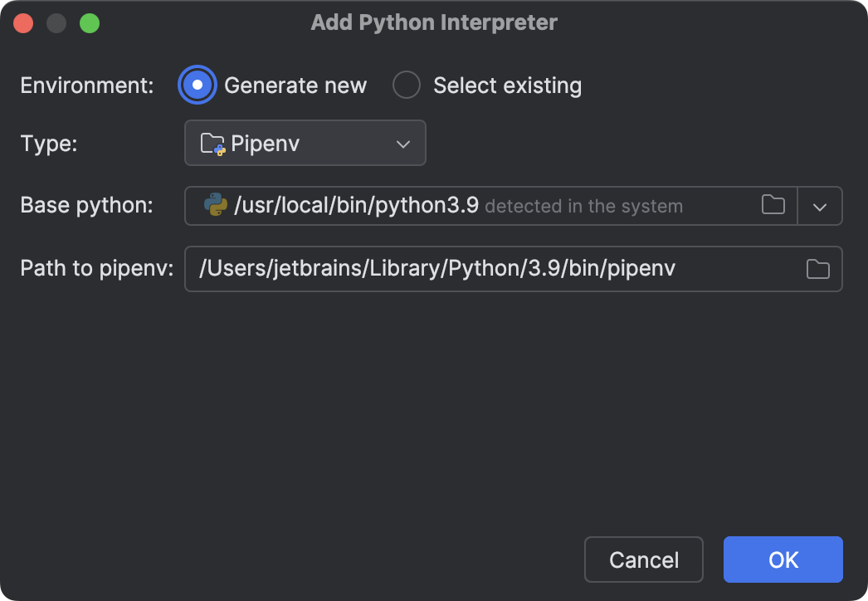Browse for base python with folder icon
This screenshot has height=601, width=868.
click(773, 205)
